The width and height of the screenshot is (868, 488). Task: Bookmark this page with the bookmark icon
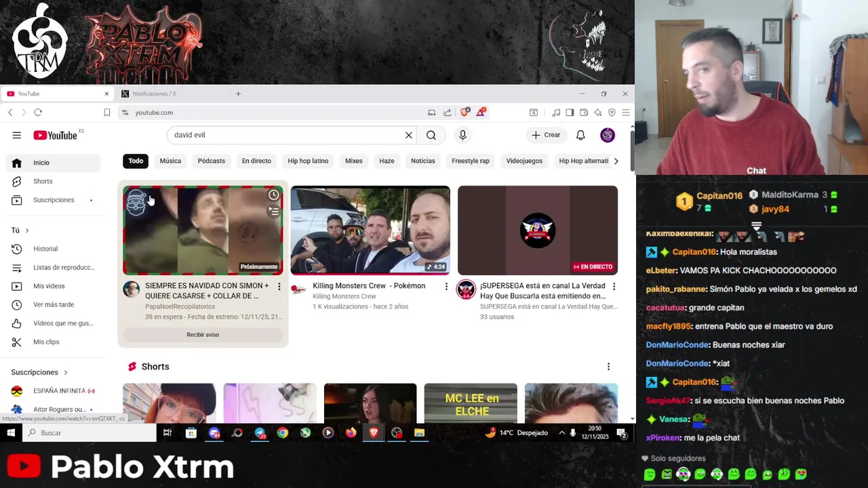coord(106,113)
